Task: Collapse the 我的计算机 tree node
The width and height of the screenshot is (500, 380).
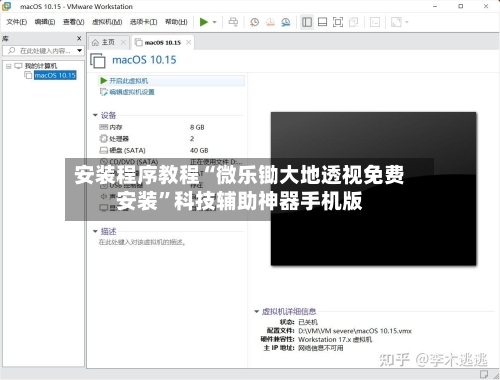Action: coord(9,66)
